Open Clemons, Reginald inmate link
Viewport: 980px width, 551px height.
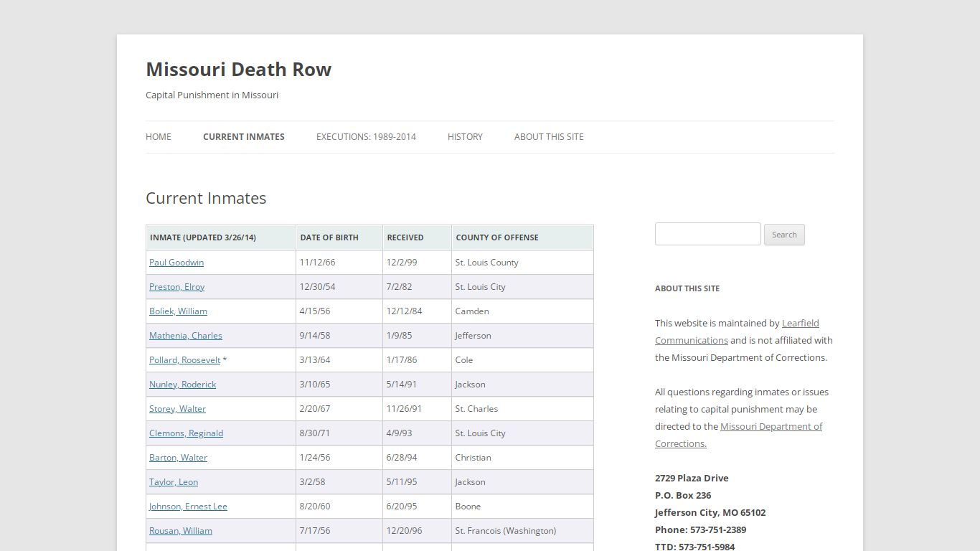tap(186, 433)
